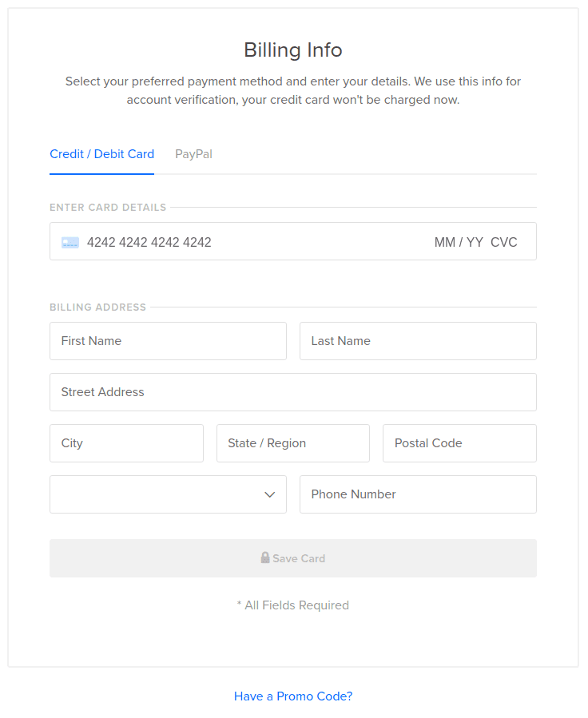Image resolution: width=588 pixels, height=718 pixels.
Task: Open the Have a Promo Code link
Action: [x=293, y=696]
